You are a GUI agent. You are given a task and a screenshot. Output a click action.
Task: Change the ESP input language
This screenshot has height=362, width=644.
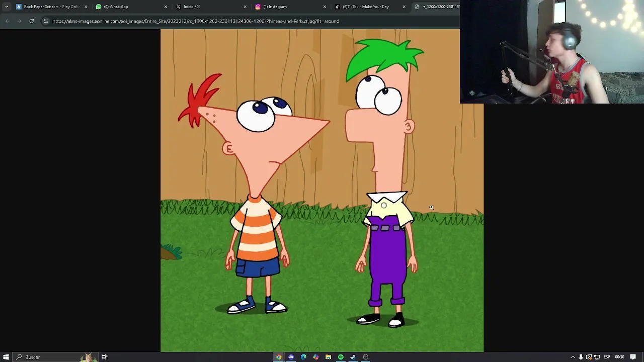click(x=607, y=357)
